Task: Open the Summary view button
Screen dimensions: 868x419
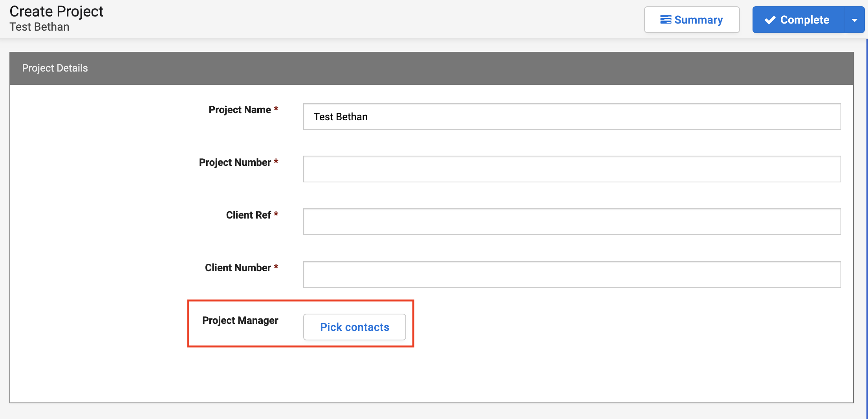Action: pos(692,20)
